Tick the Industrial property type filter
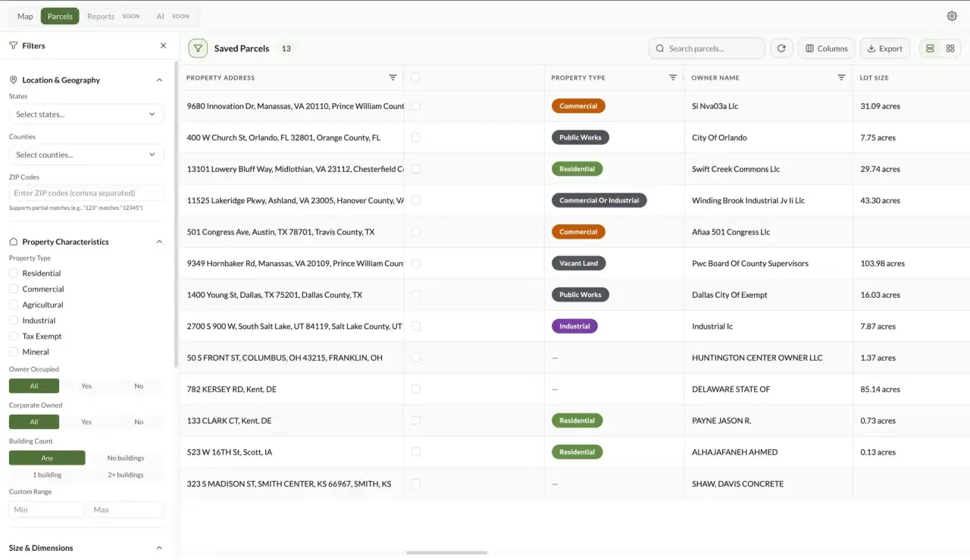Screen dimensions: 970x560 tap(14, 321)
